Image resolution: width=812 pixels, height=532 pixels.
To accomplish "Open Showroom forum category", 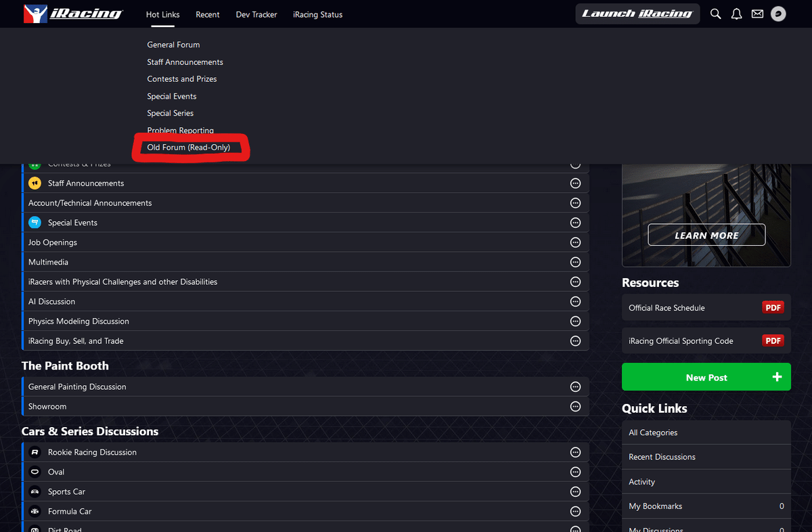I will tap(47, 406).
